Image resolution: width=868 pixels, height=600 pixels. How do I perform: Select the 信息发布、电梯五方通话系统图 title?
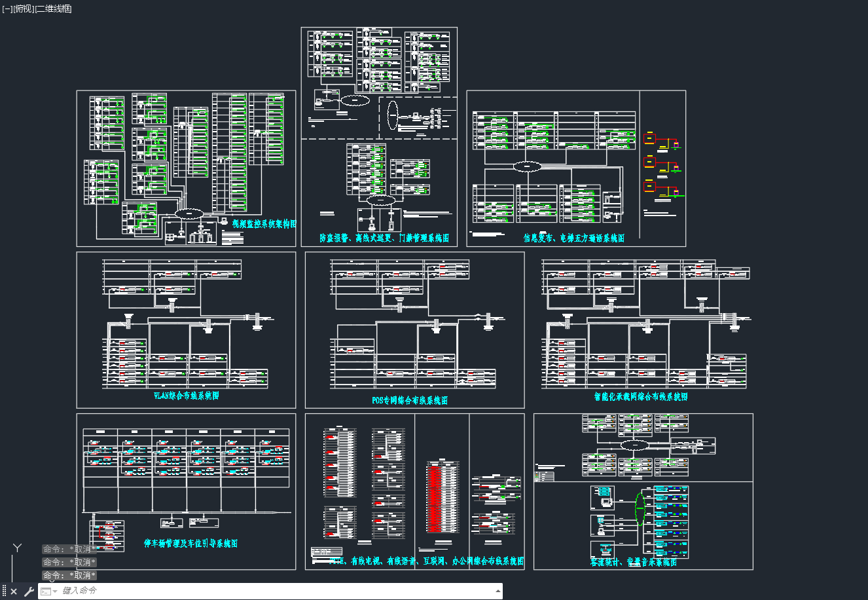pos(573,238)
